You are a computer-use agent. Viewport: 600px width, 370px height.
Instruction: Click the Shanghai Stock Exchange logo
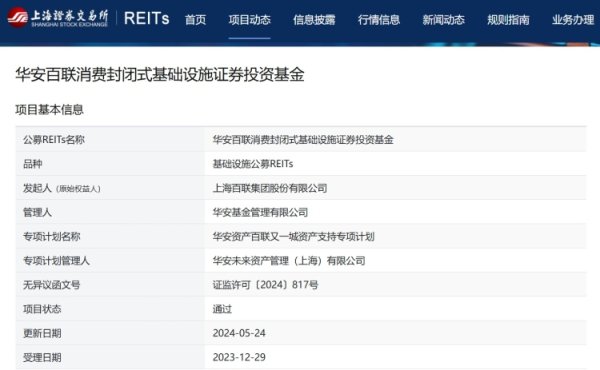click(58, 18)
